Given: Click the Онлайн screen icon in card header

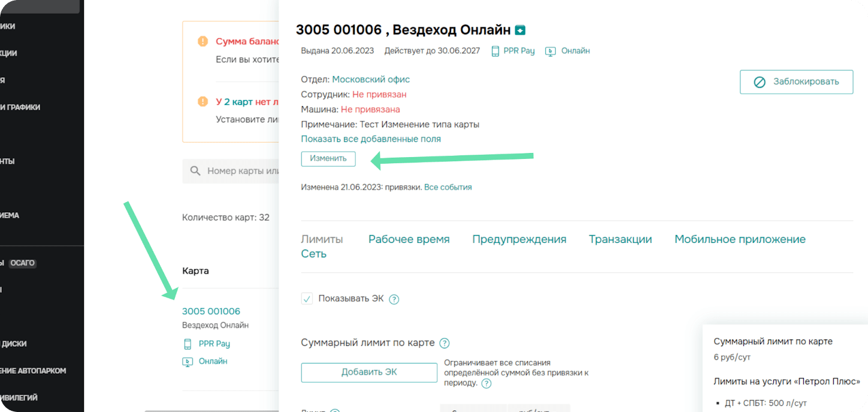Looking at the screenshot, I should click(x=551, y=51).
